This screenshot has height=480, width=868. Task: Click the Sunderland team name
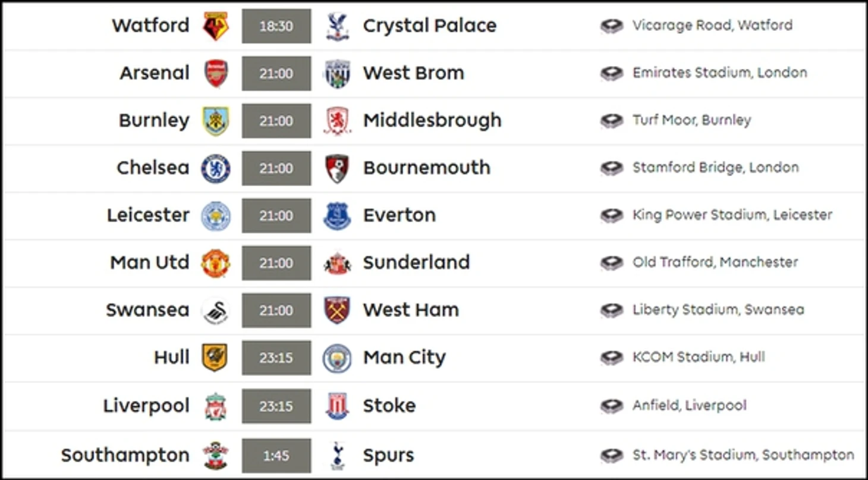[x=416, y=262]
